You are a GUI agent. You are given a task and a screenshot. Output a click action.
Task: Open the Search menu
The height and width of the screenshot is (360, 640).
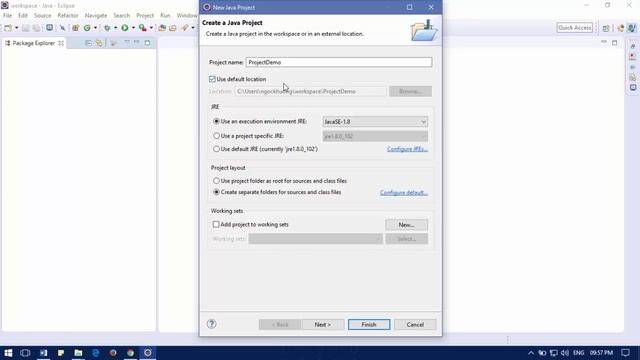[x=122, y=16]
